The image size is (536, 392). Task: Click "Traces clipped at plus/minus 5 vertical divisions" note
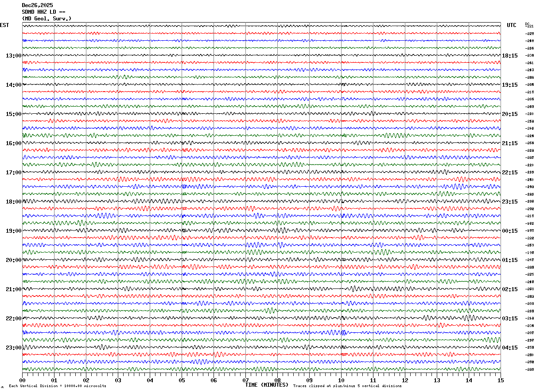click(x=347, y=386)
